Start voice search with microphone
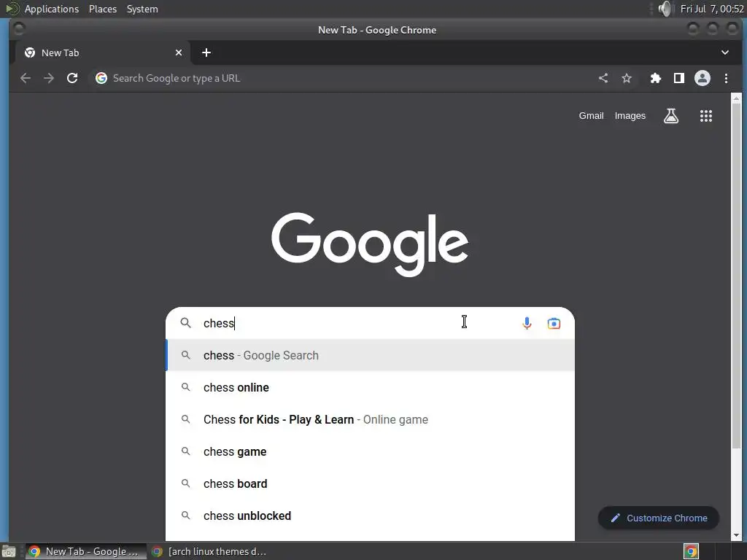Image resolution: width=747 pixels, height=560 pixels. 527,323
